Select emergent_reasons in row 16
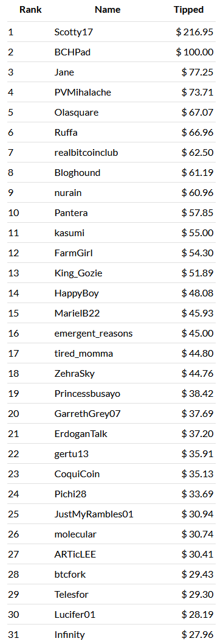This screenshot has height=644, width=223. point(94,334)
